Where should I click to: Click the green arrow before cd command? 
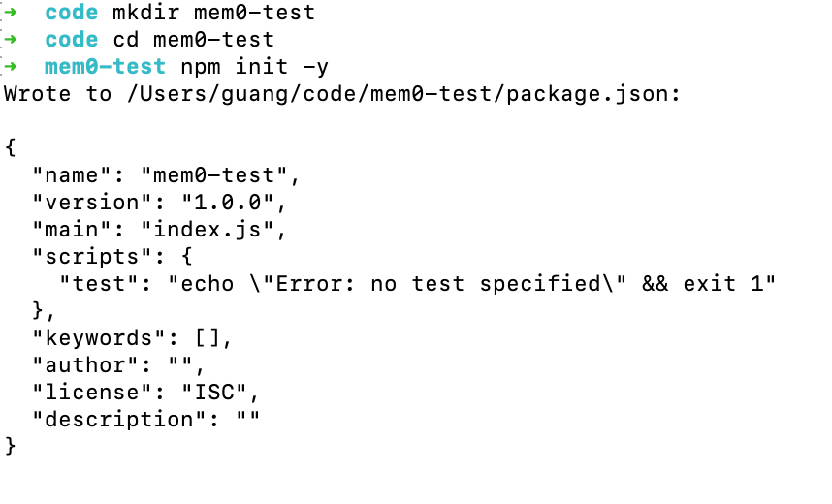(x=10, y=40)
